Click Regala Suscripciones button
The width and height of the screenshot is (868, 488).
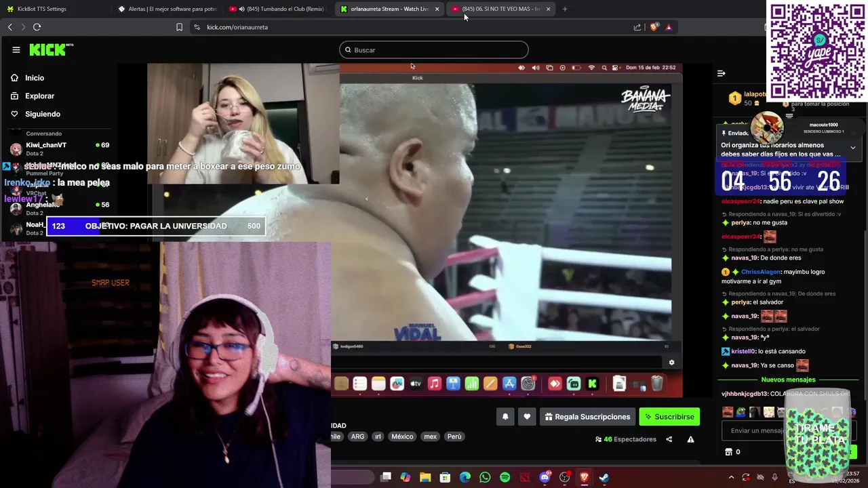(588, 417)
